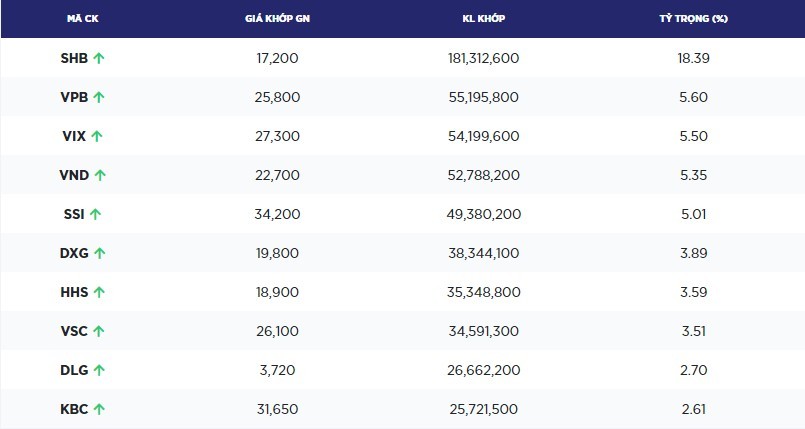Viewport: 805px width, 429px height.
Task: Click the KL KHỚP column header
Action: pos(483,19)
